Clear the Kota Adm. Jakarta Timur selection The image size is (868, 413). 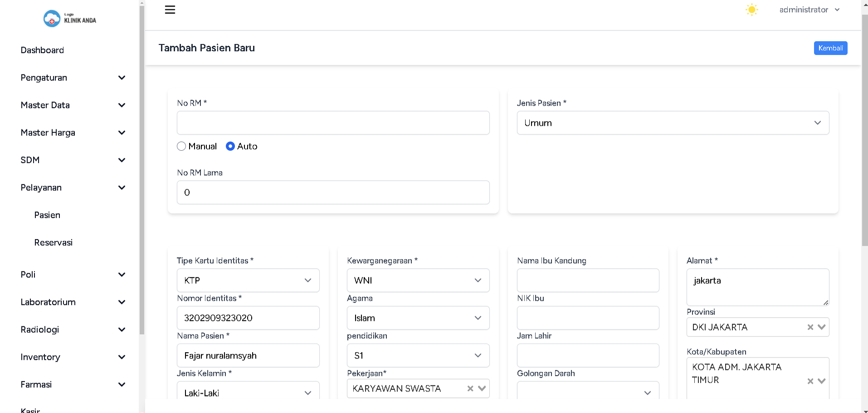(x=810, y=381)
